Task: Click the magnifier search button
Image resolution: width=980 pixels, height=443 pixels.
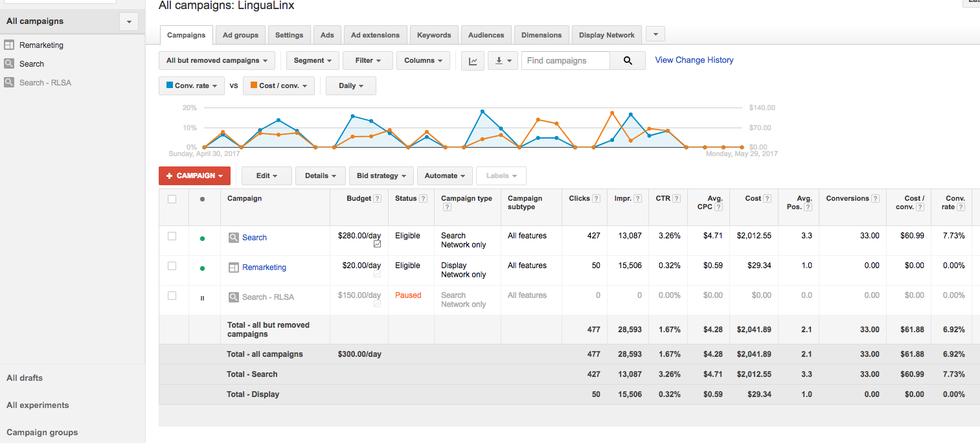Action: (627, 61)
